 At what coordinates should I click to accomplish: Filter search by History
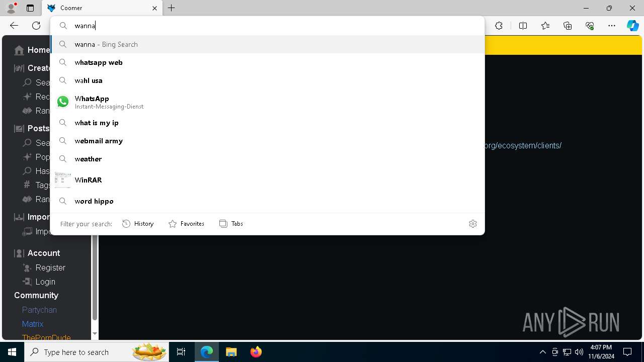click(x=138, y=224)
